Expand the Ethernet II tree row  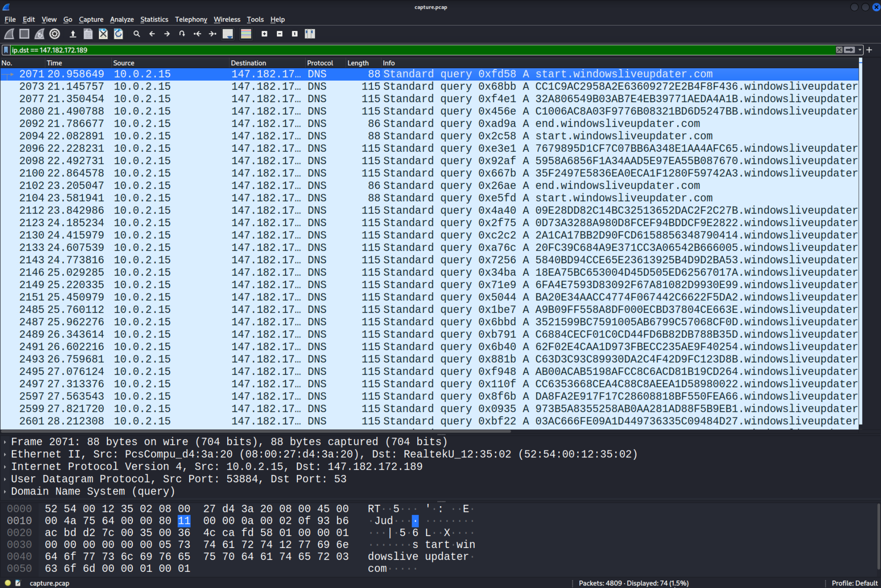(x=5, y=454)
